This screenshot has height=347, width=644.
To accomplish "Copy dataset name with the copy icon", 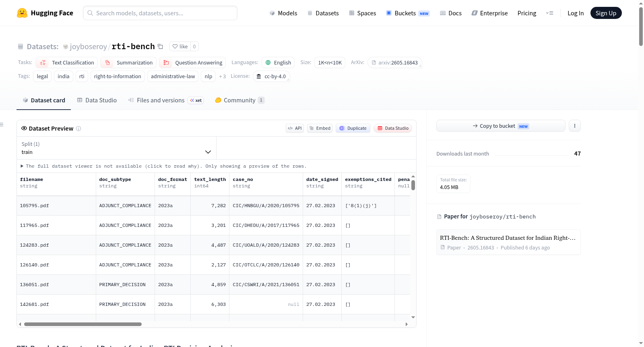I will pos(160,46).
